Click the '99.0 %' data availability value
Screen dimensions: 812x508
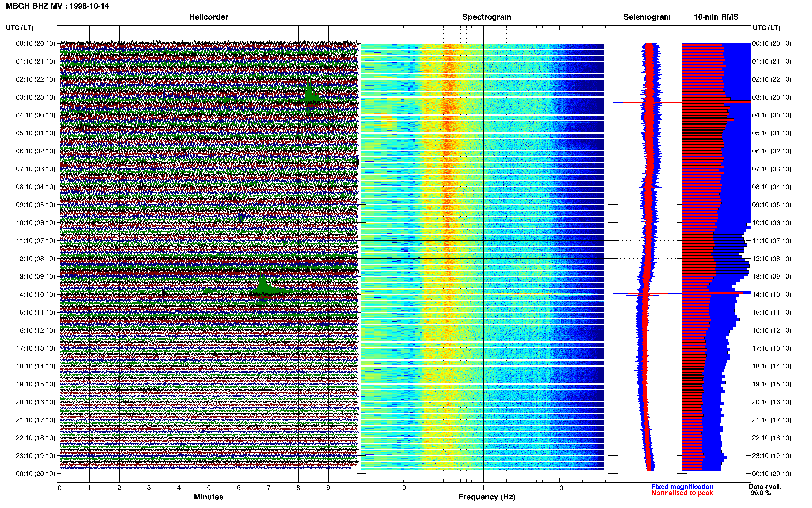pyautogui.click(x=761, y=493)
